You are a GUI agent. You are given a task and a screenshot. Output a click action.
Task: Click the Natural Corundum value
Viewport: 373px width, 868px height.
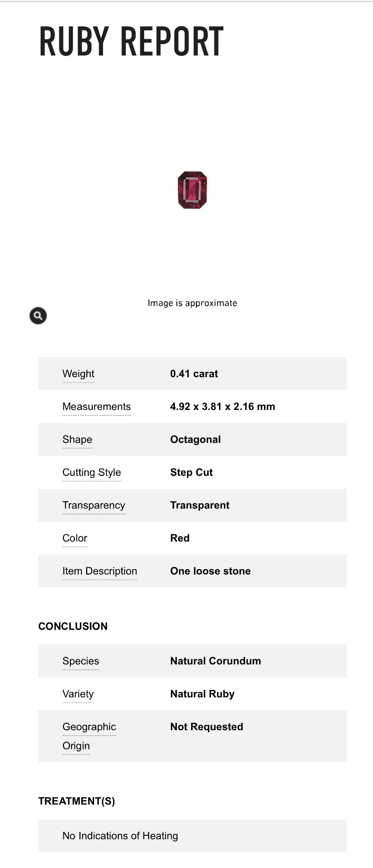pyautogui.click(x=215, y=661)
